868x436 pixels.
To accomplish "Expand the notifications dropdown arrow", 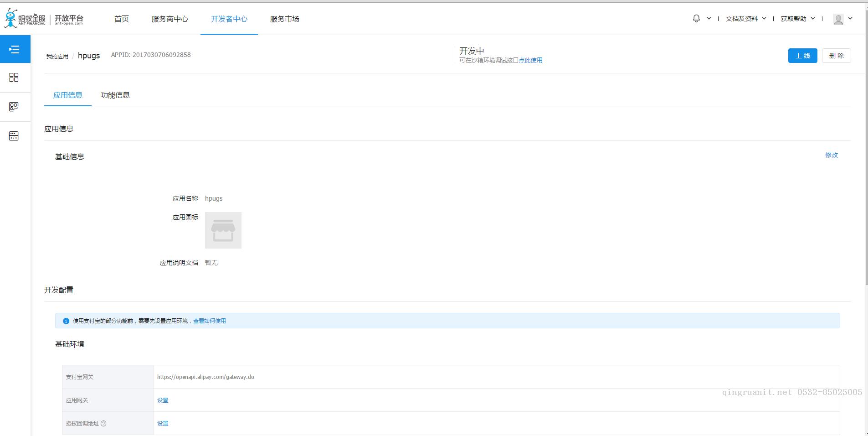I will (x=709, y=19).
